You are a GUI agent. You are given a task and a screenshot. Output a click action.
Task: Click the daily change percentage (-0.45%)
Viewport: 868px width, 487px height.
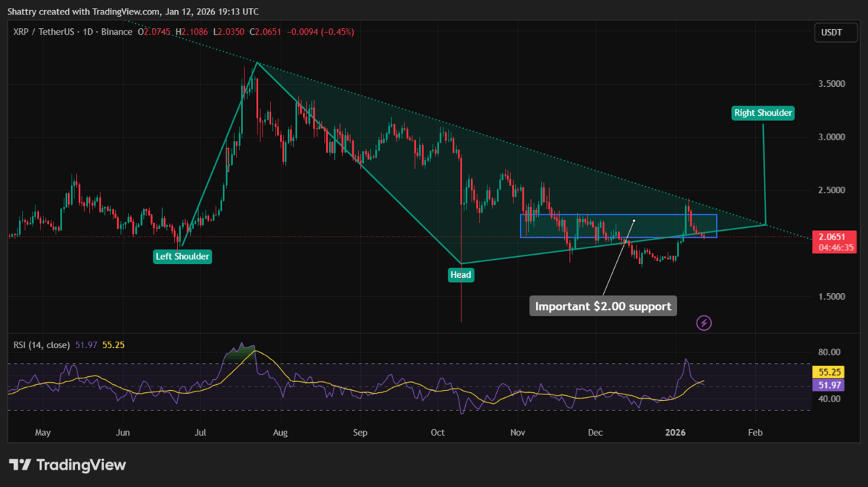click(x=337, y=32)
